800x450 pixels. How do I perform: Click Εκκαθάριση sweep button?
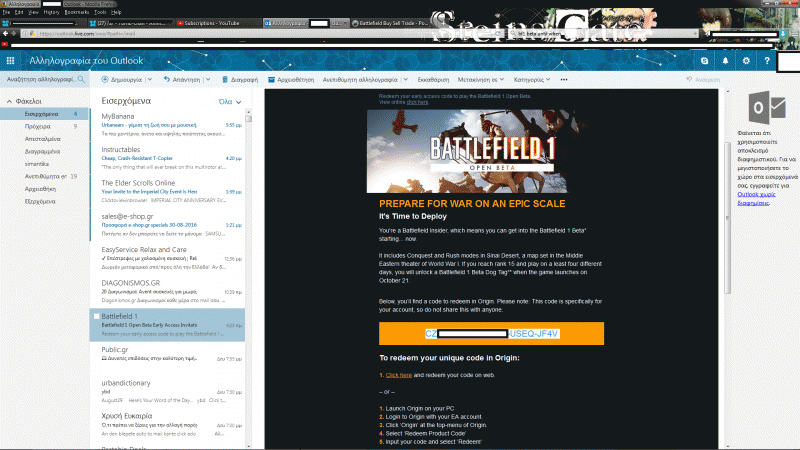point(433,80)
